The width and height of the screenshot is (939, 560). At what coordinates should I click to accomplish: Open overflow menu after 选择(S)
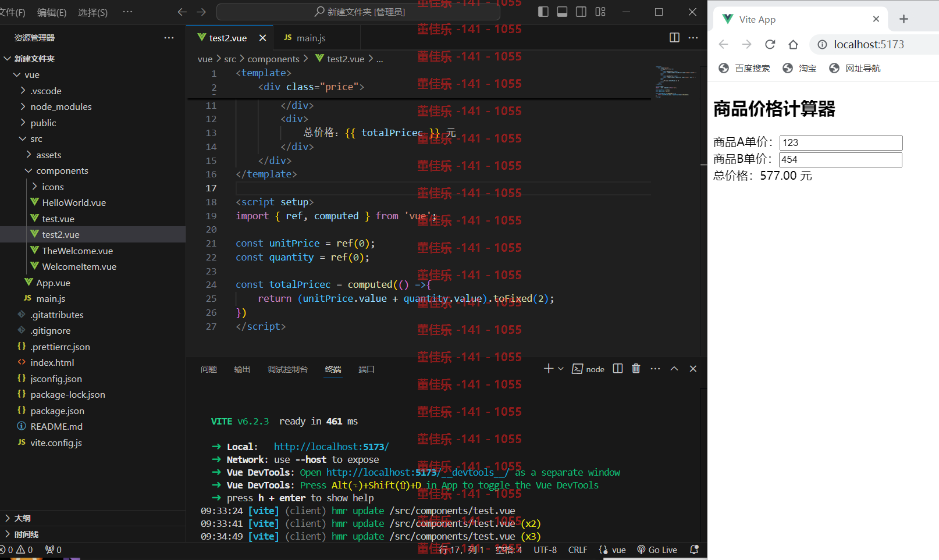(127, 12)
